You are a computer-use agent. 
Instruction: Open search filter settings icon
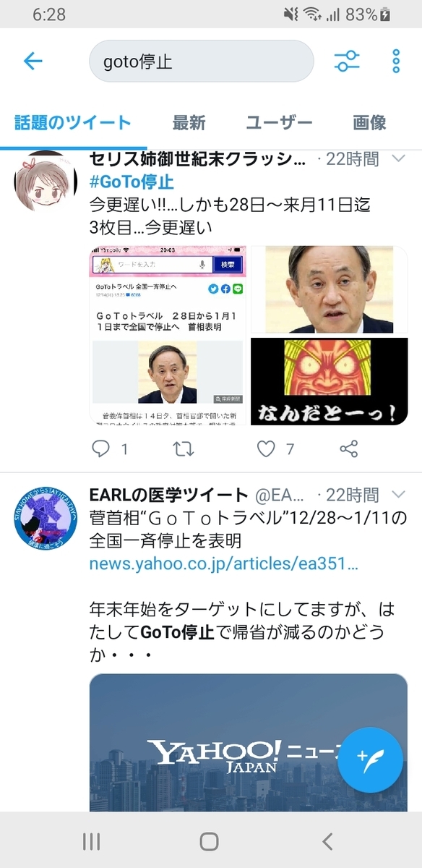click(347, 61)
